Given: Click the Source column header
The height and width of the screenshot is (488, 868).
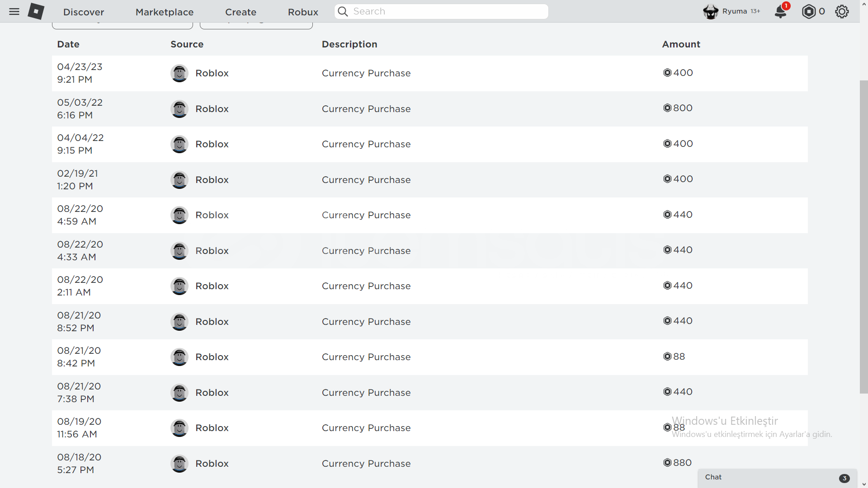Looking at the screenshot, I should point(187,44).
